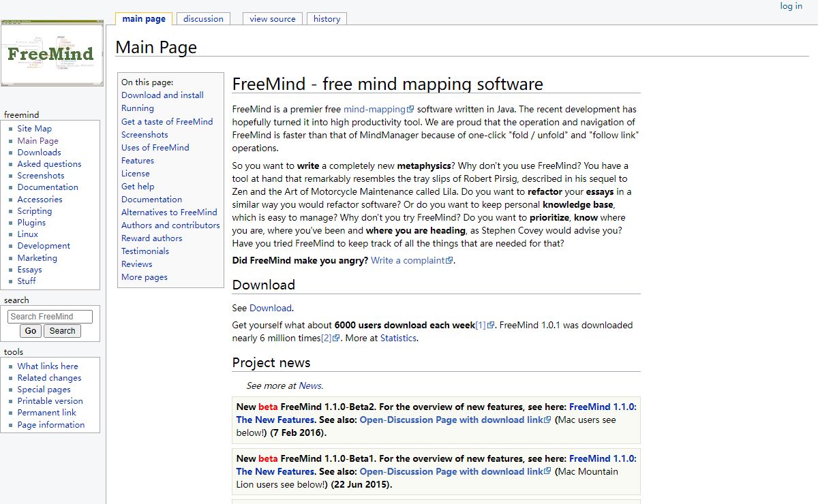Screen dimensions: 818x504
Task: Open the Statistics link
Action: (x=398, y=338)
